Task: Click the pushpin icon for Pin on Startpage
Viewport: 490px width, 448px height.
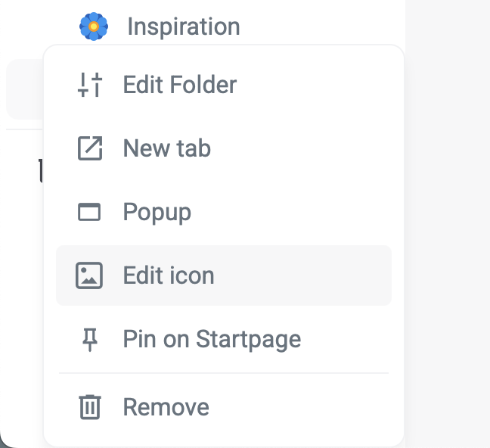Action: 90,339
